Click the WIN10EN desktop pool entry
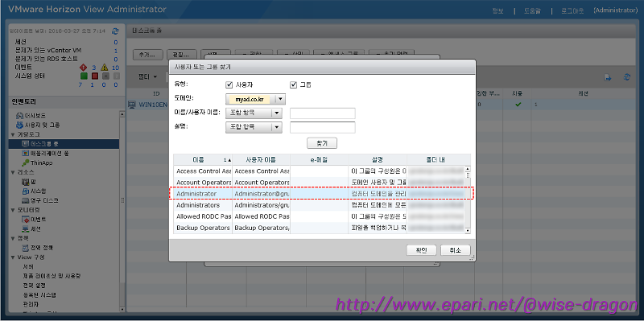This screenshot has width=644, height=321. [154, 105]
